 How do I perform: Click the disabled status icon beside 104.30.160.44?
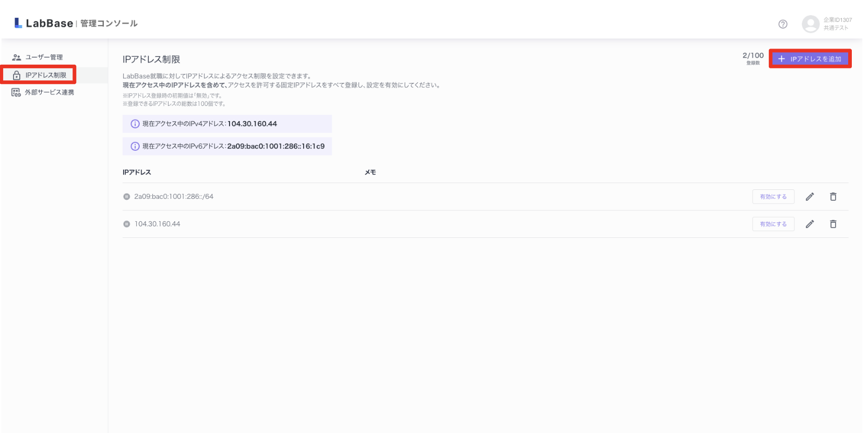[x=126, y=224]
